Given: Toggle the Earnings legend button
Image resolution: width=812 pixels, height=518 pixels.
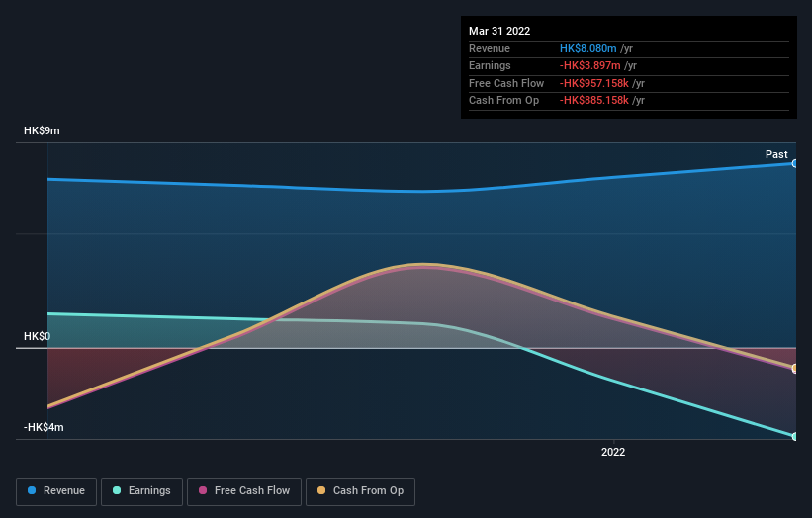Looking at the screenshot, I should tap(141, 491).
